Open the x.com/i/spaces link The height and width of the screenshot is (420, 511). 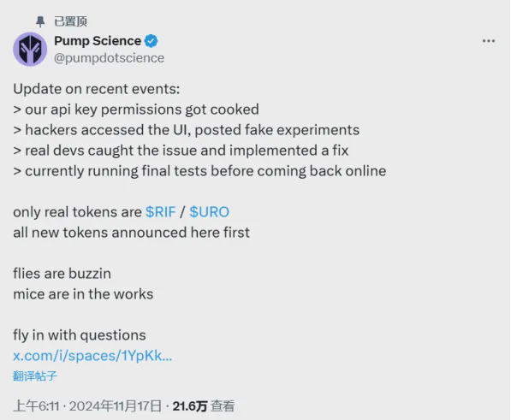[x=92, y=356]
